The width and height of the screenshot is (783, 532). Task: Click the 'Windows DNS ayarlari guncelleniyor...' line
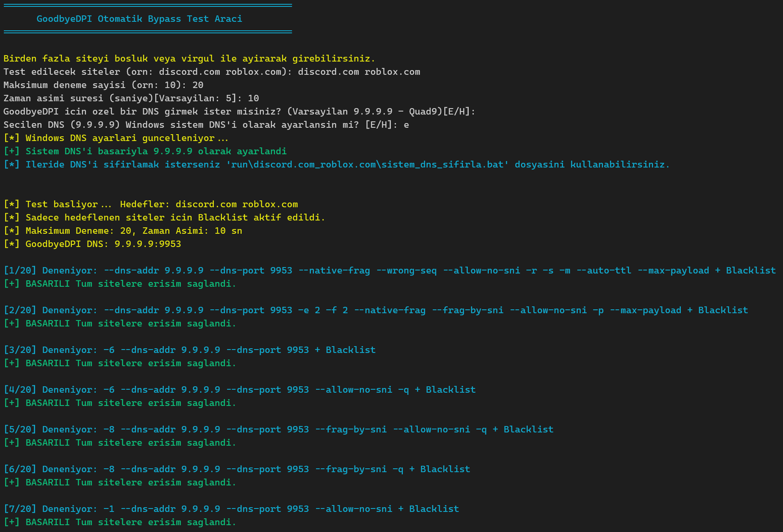point(116,138)
